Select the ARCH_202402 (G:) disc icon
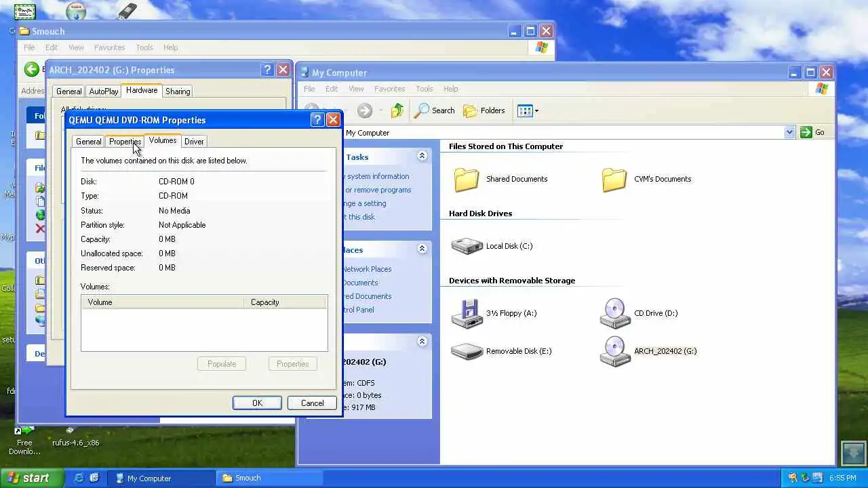This screenshot has height=488, width=868. [x=615, y=351]
